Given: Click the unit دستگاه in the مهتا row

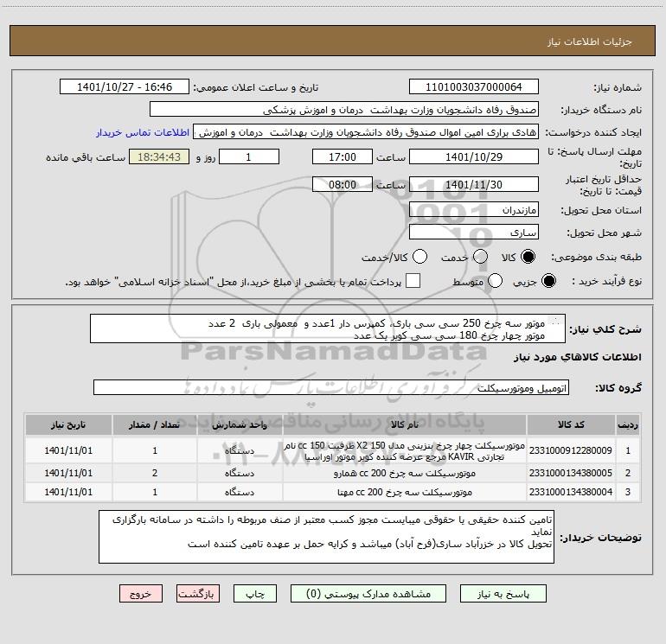Looking at the screenshot, I should (x=240, y=492).
